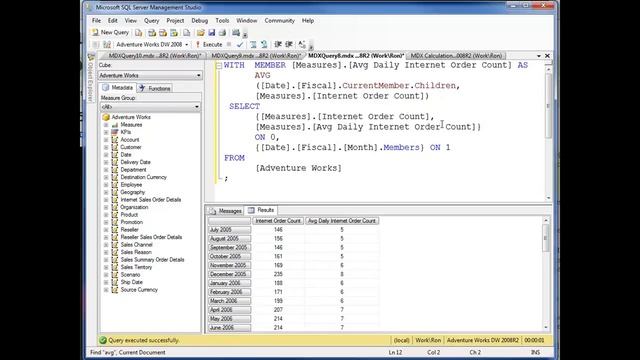The image size is (640, 360).
Task: Collapse the WITH MEMBER code outline
Action: [219, 65]
